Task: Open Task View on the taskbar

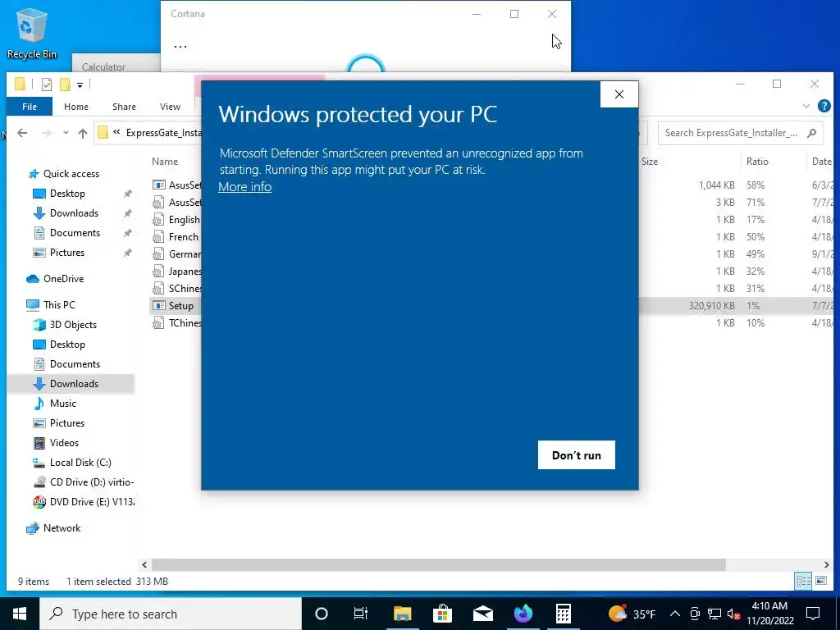Action: pyautogui.click(x=361, y=614)
